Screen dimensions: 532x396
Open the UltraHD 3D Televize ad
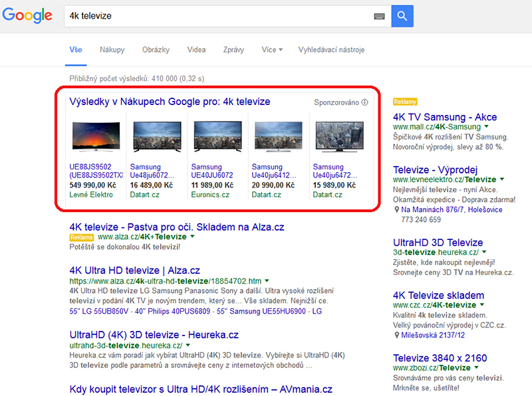(x=438, y=243)
